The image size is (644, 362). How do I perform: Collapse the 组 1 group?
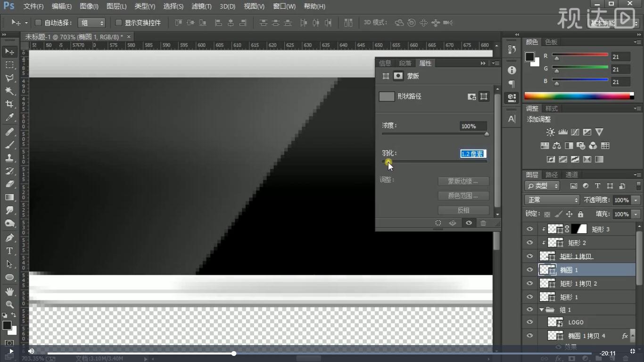click(542, 310)
